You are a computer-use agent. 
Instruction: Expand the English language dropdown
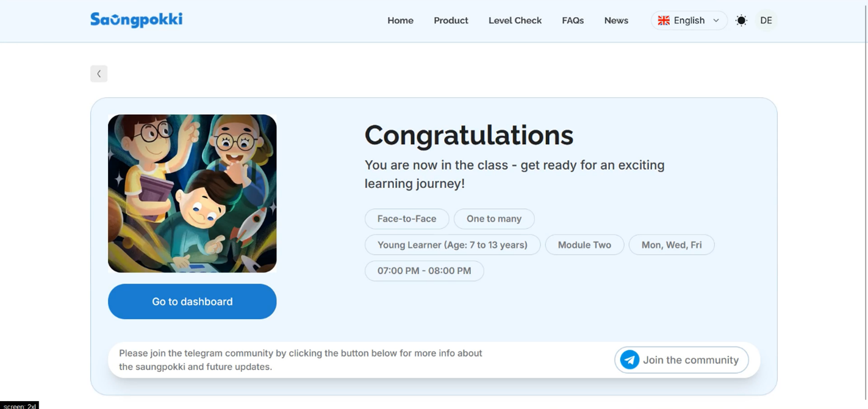point(689,20)
